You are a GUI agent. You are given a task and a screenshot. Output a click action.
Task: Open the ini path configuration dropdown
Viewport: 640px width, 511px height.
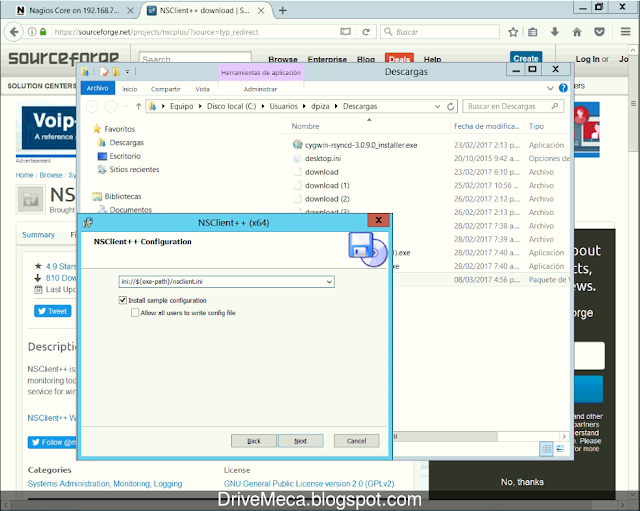(x=329, y=282)
